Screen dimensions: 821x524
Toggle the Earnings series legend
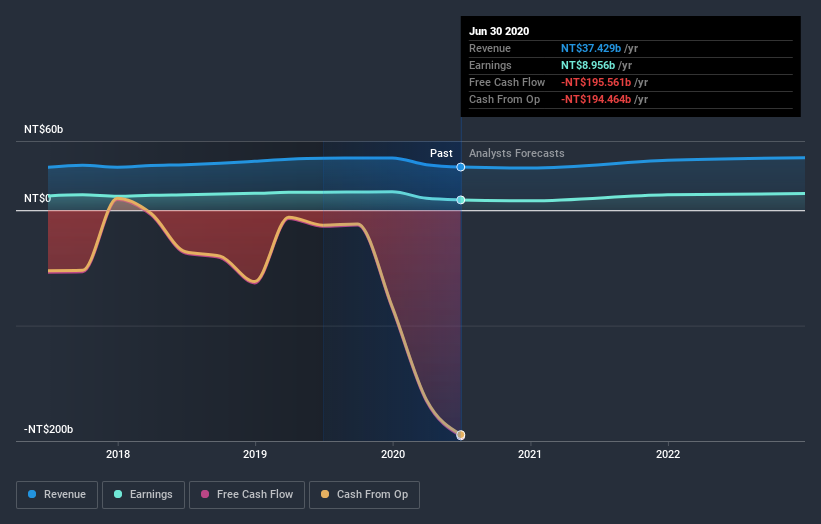tap(143, 495)
